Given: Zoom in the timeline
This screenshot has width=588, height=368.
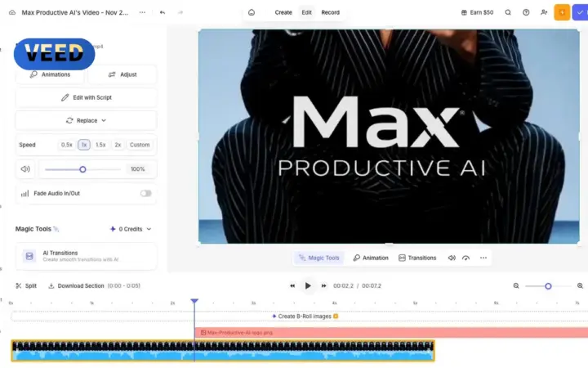Looking at the screenshot, I should tap(580, 285).
